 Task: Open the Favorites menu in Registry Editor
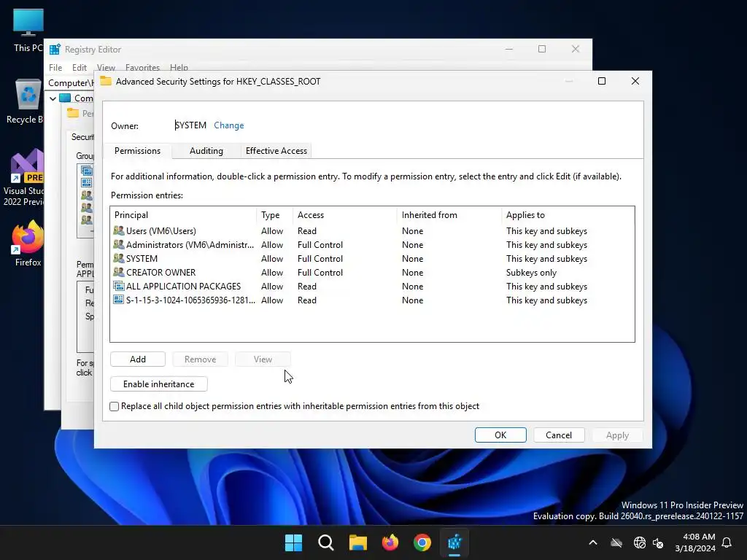(x=142, y=68)
